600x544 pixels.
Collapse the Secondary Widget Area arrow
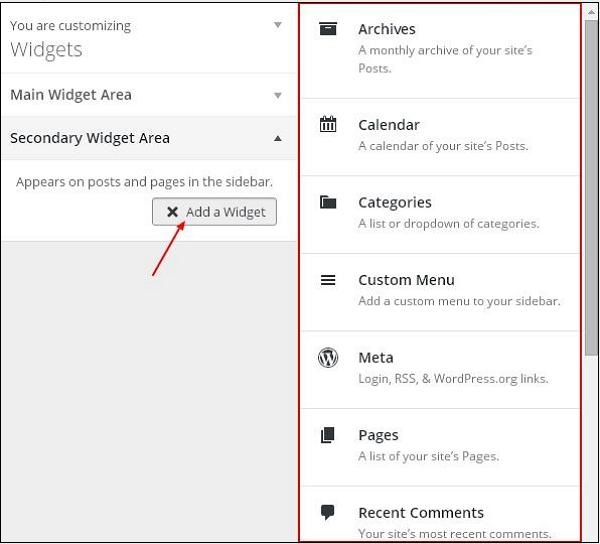click(278, 139)
